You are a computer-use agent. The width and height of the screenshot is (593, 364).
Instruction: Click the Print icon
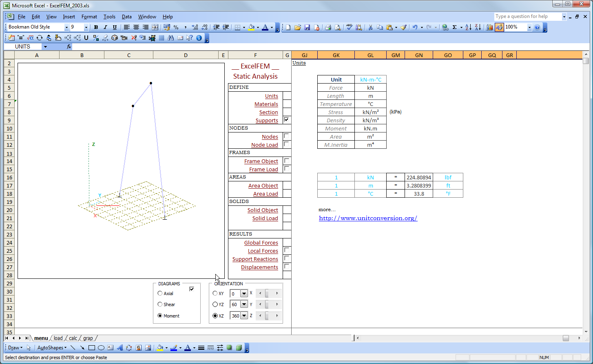click(x=328, y=27)
